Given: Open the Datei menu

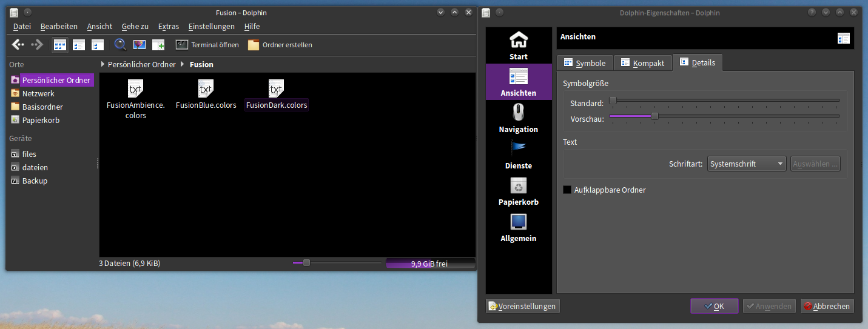Looking at the screenshot, I should (x=22, y=26).
